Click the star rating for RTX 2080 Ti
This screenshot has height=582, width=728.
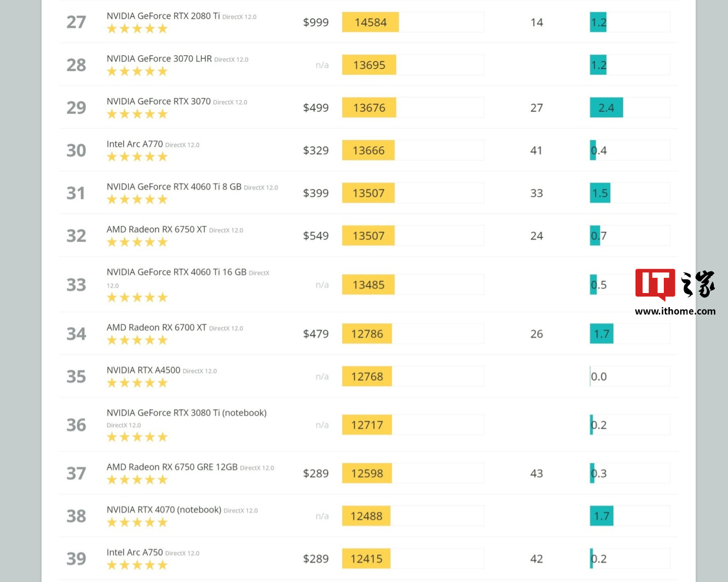(137, 29)
